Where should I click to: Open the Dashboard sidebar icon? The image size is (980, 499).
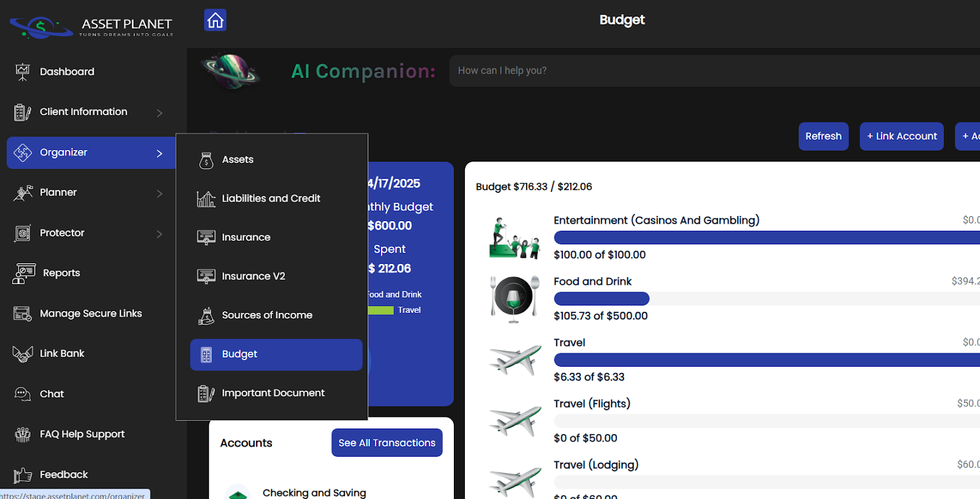[x=23, y=72]
